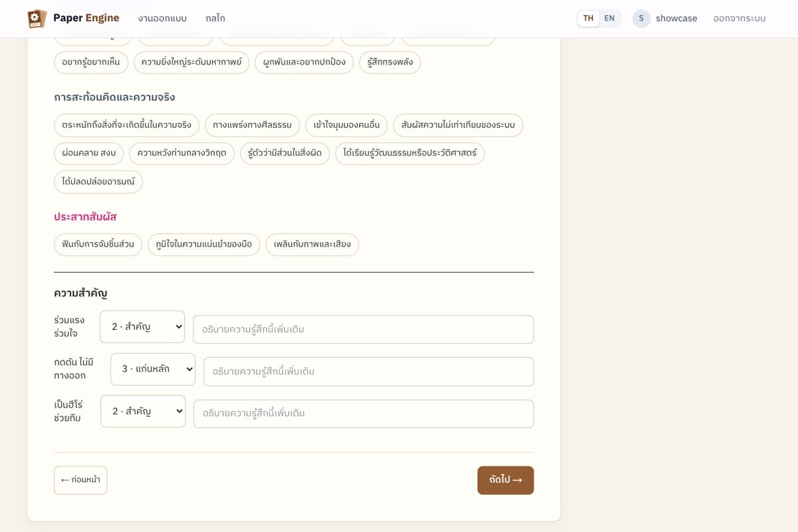Click the showcase username text
This screenshot has width=798, height=532.
coord(676,19)
